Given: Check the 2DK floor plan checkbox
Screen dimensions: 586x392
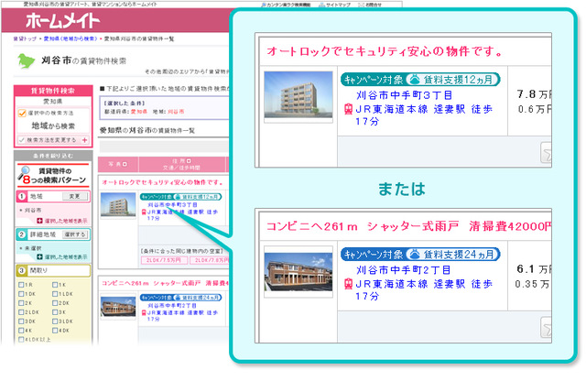Looking at the screenshot, I should click(55, 303).
